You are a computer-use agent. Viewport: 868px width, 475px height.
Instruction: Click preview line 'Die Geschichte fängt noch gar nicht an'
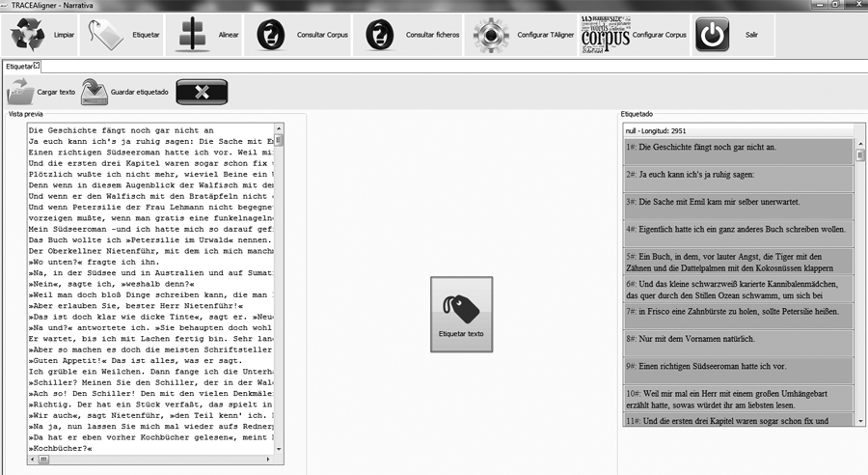coord(122,130)
